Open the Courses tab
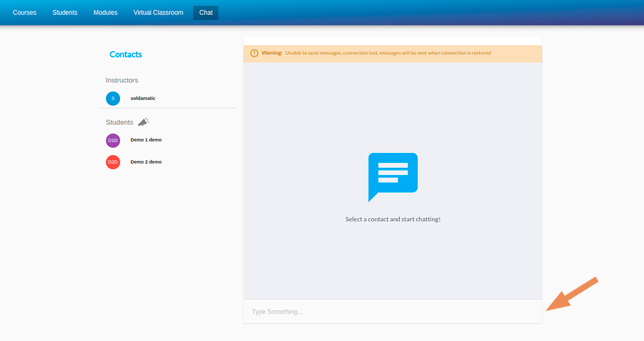The image size is (644, 341). (25, 13)
